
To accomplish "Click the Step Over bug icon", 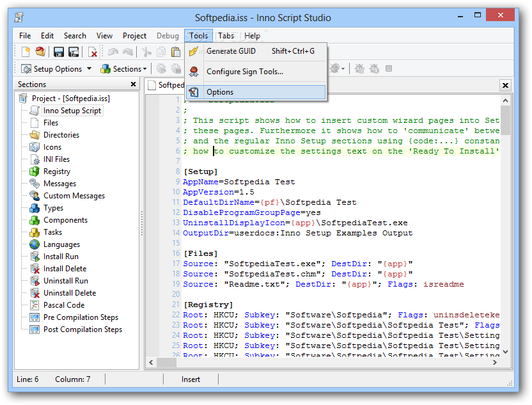I will pyautogui.click(x=374, y=69).
